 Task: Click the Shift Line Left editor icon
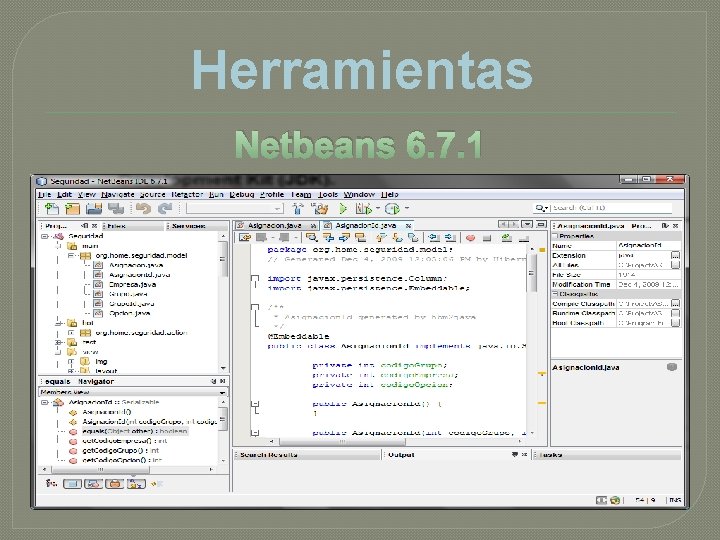click(x=433, y=237)
